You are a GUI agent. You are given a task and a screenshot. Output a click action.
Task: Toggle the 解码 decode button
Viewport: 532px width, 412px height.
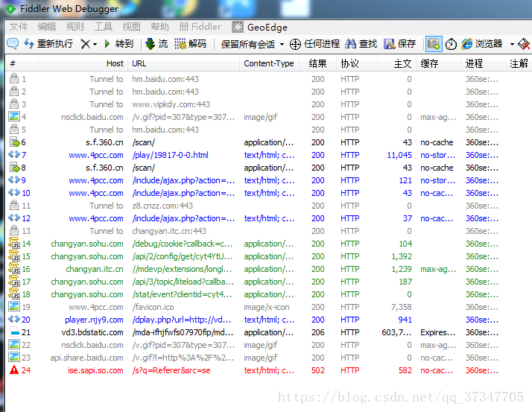click(x=190, y=44)
